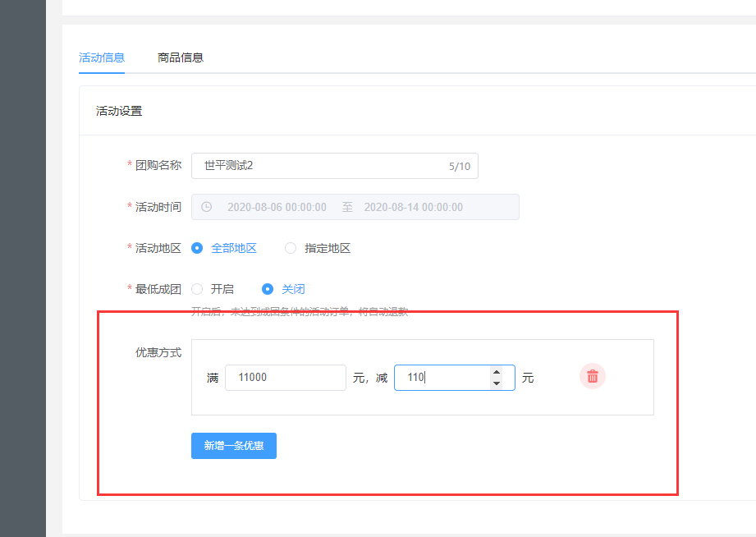Screen dimensions: 756x537
Task: Click the 活动设置 section header
Action: point(119,111)
